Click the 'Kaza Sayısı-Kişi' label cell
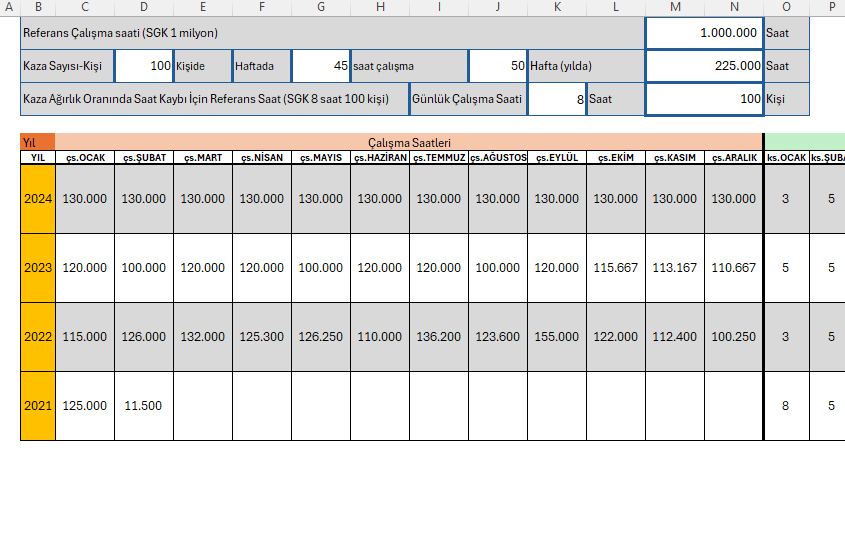Screen dimensions: 845x540 tap(67, 66)
